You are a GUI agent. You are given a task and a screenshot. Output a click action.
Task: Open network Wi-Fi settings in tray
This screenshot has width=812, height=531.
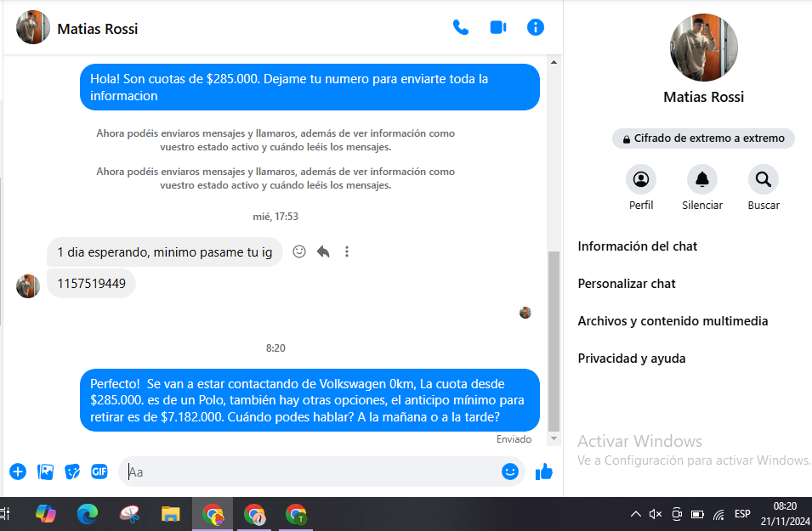pos(718,514)
